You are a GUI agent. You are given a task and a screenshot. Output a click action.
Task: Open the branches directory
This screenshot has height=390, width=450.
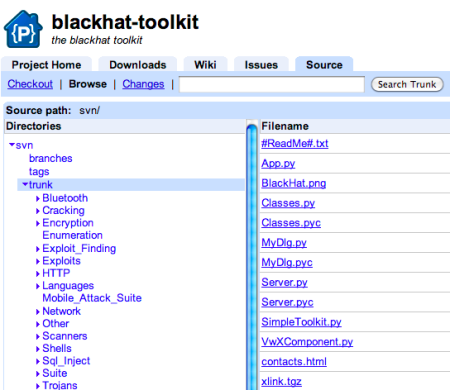pyautogui.click(x=50, y=158)
